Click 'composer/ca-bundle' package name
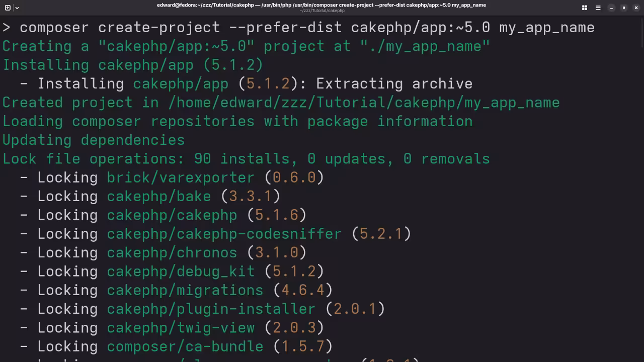The image size is (644, 362). click(185, 346)
